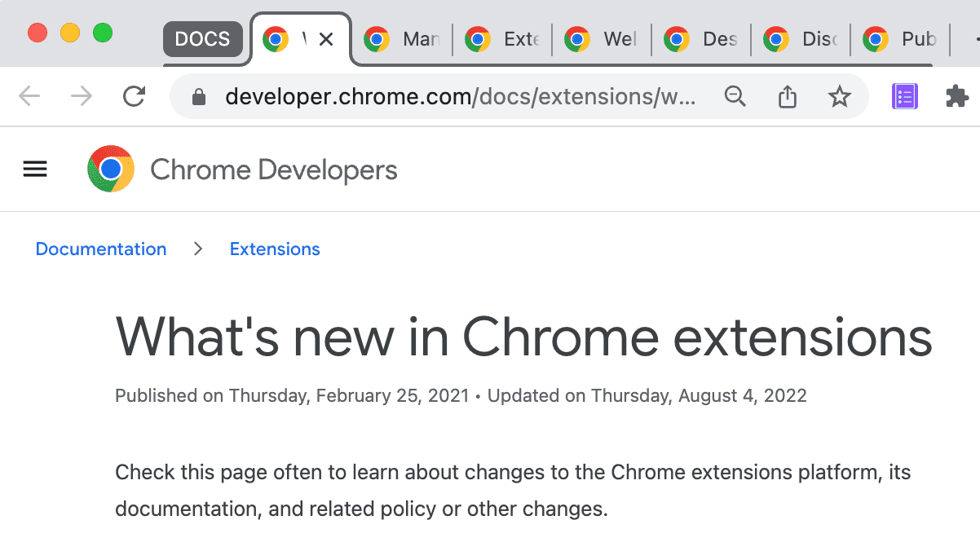Open the Documentation breadcrumb link
The width and height of the screenshot is (980, 551).
[100, 249]
